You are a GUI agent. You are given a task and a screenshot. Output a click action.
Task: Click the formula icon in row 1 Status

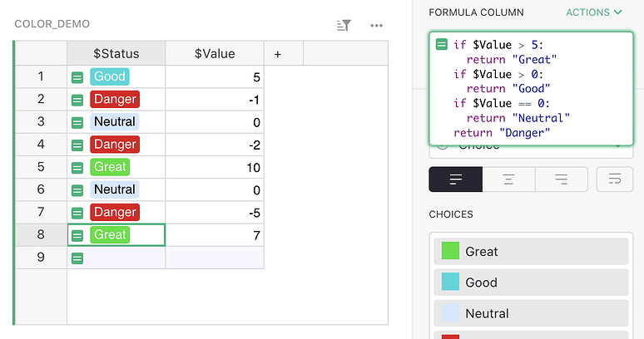click(x=77, y=77)
